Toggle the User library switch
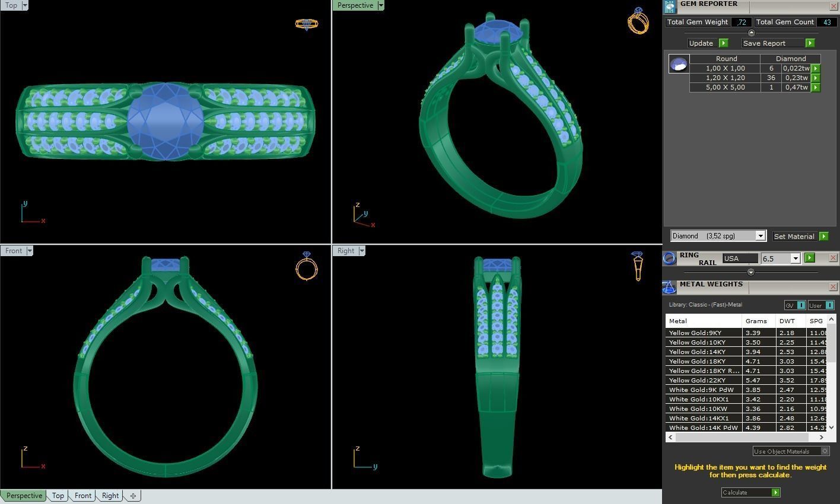840x504 pixels. [x=829, y=305]
